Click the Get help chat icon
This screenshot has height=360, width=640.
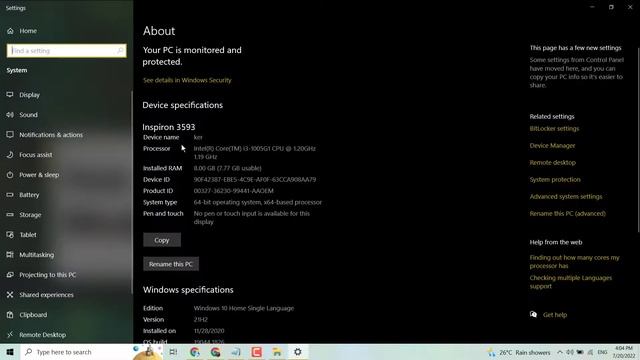click(x=533, y=314)
